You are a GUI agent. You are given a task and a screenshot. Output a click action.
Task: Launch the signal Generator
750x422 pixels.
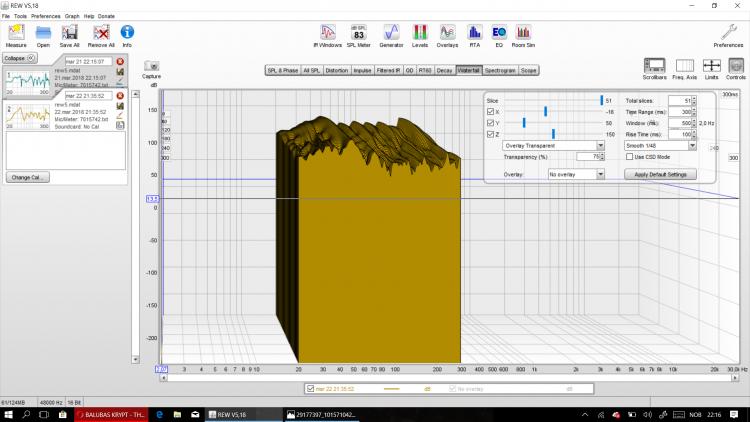click(391, 31)
